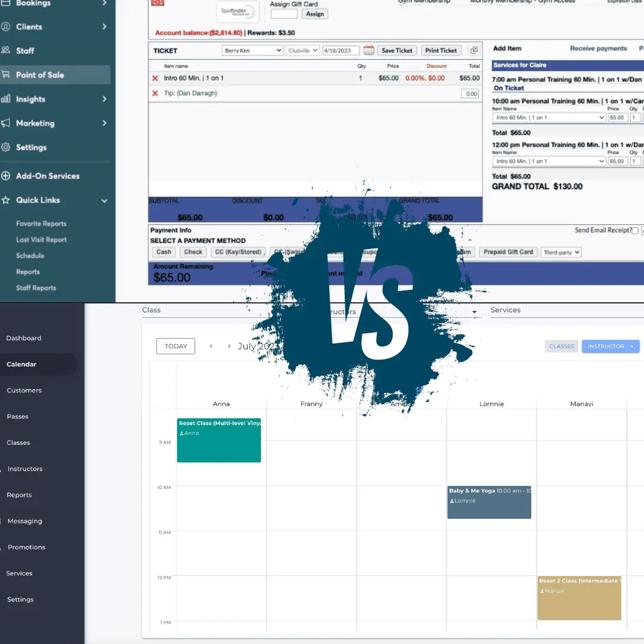The height and width of the screenshot is (644, 644).
Task: Go to Promotions in the sidebar
Action: (27, 547)
